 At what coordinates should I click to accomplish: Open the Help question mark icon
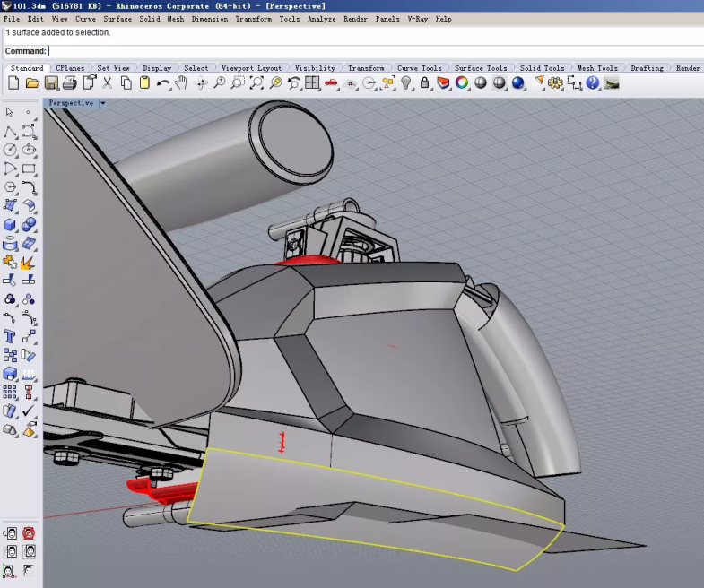point(592,83)
